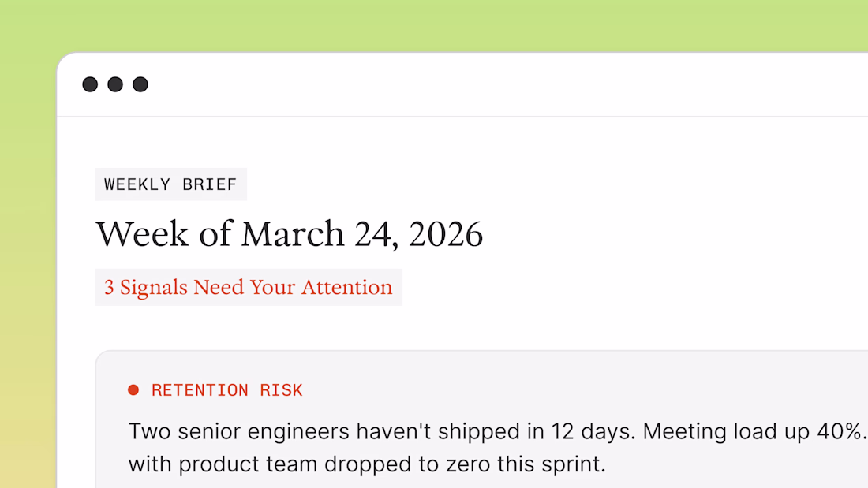Click the green background above the window

point(434,25)
